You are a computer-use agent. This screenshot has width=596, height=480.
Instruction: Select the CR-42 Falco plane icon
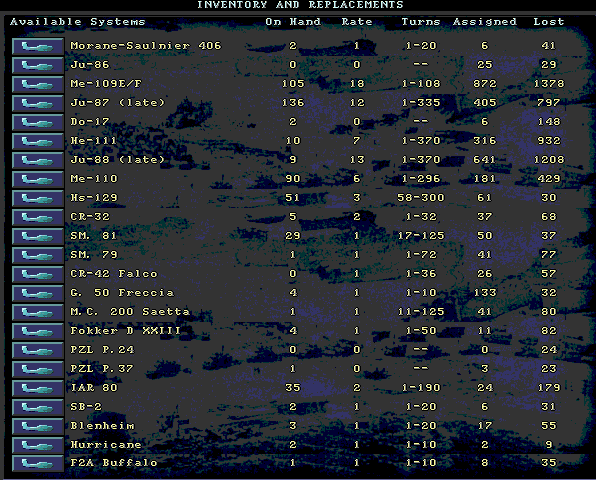[38, 274]
